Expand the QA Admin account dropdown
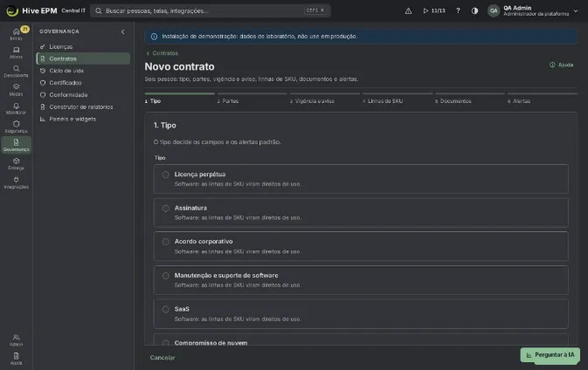Viewport: 588px width, 370px height. (576, 10)
